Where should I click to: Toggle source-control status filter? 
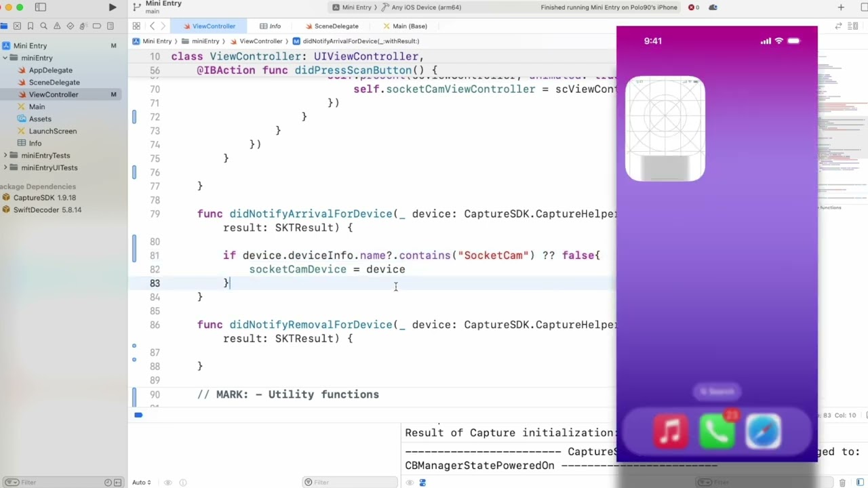click(x=117, y=483)
